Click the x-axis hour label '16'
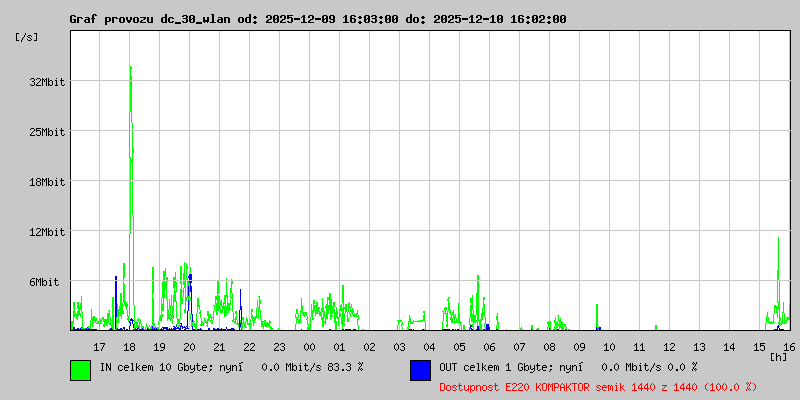Image resolution: width=800 pixels, height=400 pixels. click(789, 347)
